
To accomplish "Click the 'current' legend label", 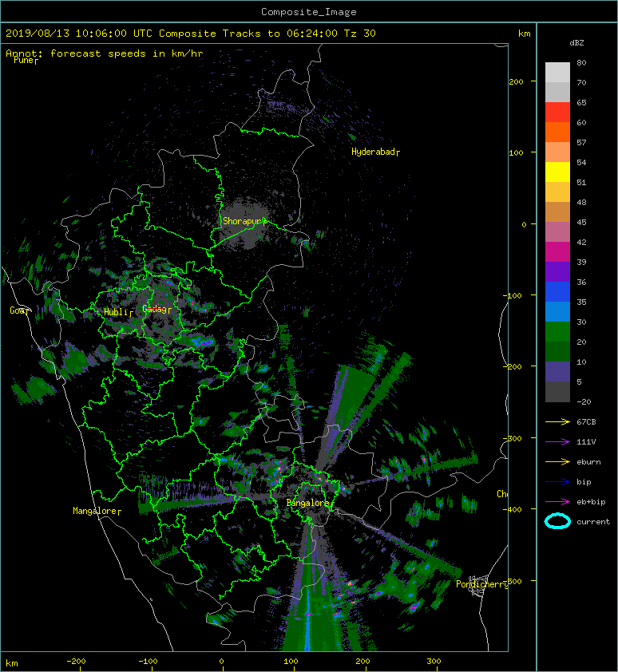I will [593, 522].
